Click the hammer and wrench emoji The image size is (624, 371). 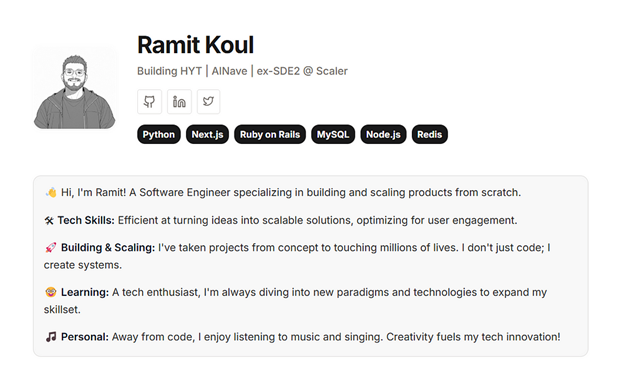[x=49, y=221]
